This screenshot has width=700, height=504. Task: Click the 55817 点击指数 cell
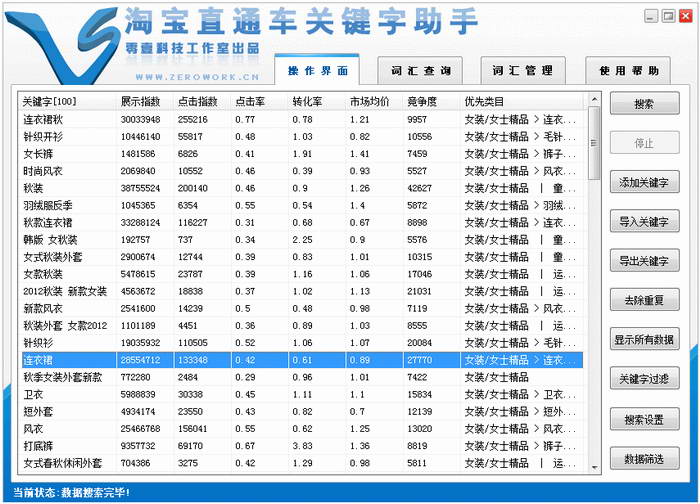click(190, 137)
